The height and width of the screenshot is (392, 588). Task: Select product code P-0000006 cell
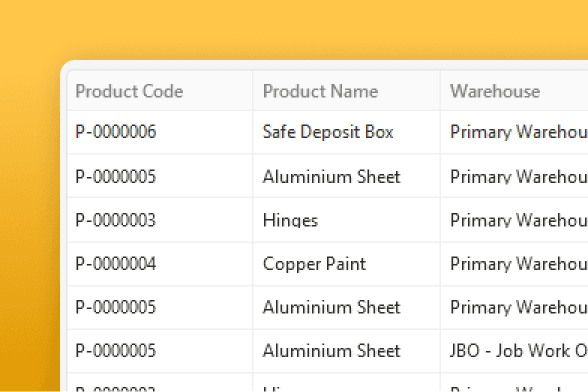[160, 132]
